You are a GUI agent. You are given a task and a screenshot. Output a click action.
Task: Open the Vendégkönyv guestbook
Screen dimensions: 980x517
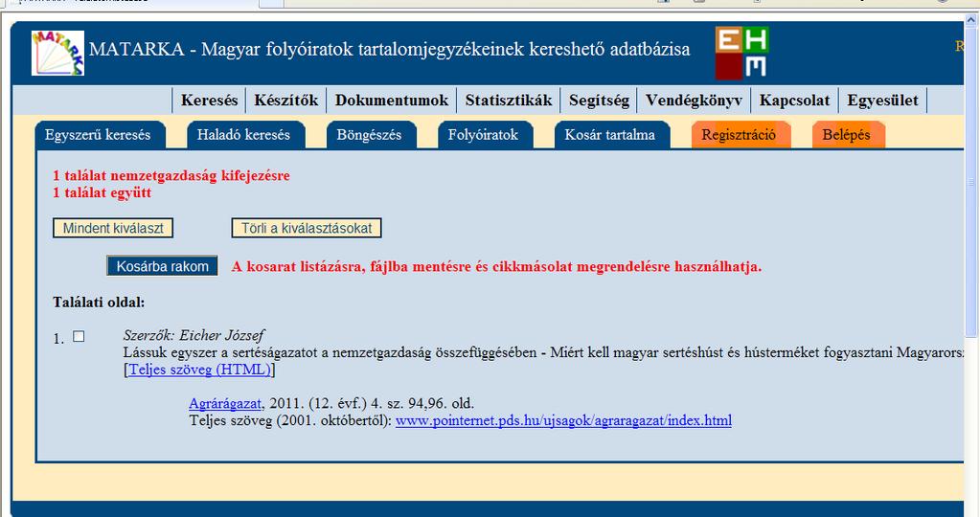pyautogui.click(x=694, y=101)
